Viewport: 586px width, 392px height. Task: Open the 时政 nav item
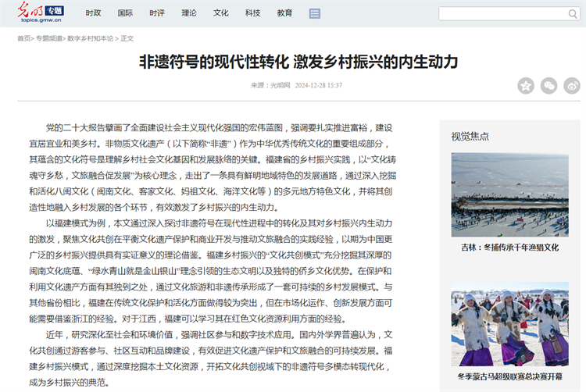pyautogui.click(x=93, y=13)
